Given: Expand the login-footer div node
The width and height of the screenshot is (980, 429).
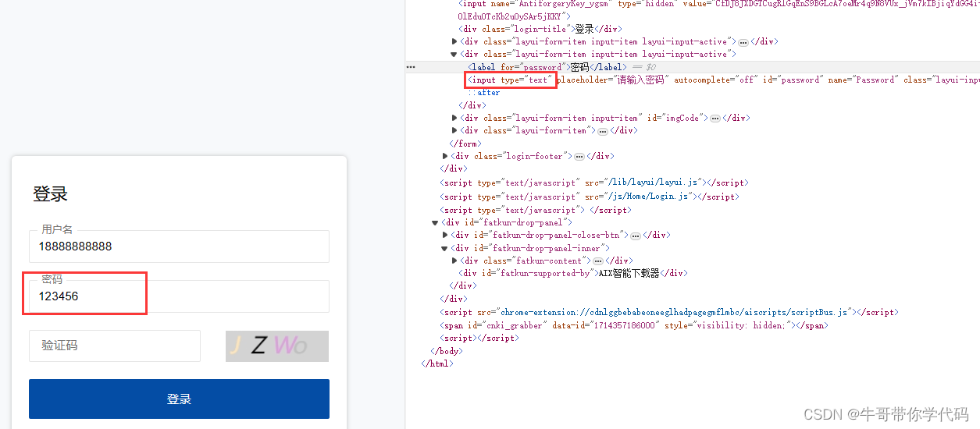Looking at the screenshot, I should coord(446,156).
